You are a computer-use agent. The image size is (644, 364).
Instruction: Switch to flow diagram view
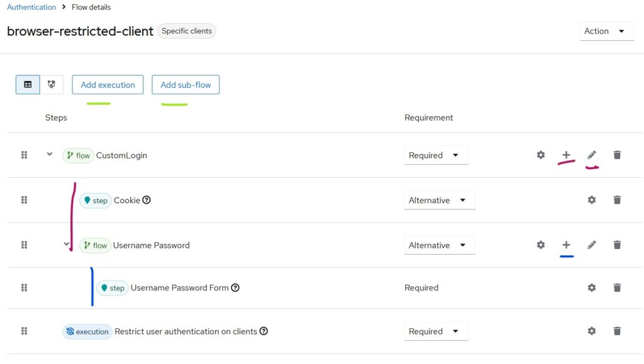click(52, 85)
